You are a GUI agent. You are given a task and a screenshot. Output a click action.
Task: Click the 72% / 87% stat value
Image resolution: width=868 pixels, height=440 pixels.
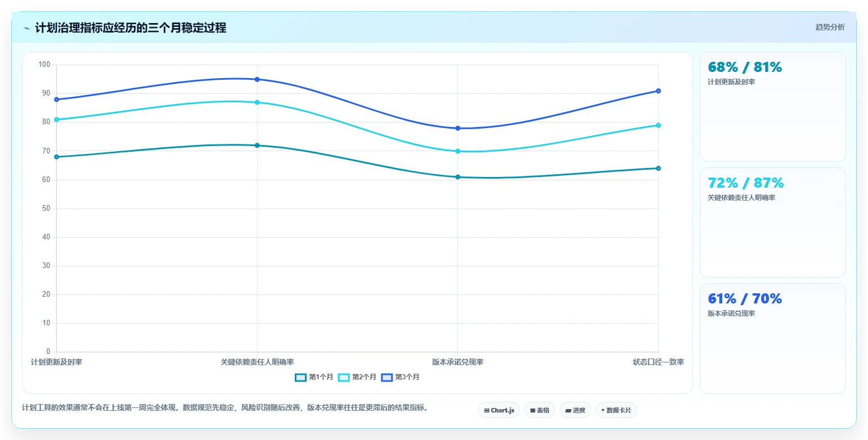click(x=746, y=183)
